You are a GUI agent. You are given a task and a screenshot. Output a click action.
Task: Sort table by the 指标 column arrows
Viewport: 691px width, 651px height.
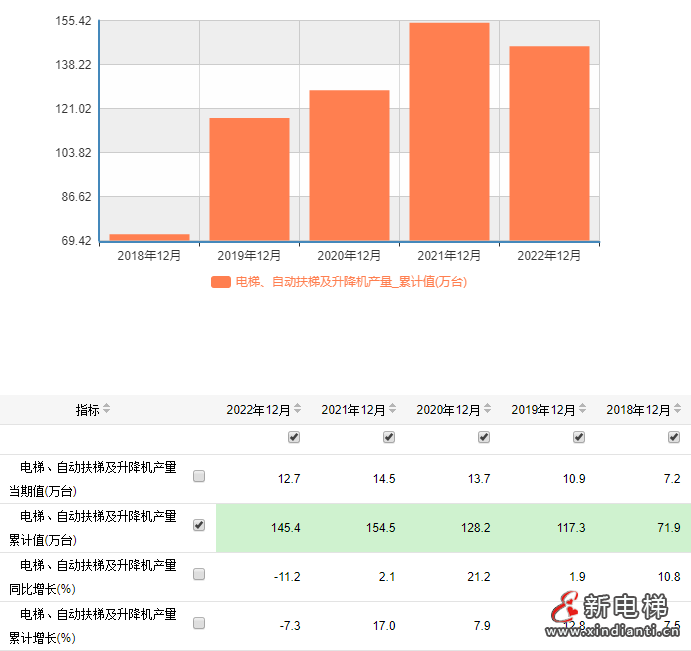[107, 409]
